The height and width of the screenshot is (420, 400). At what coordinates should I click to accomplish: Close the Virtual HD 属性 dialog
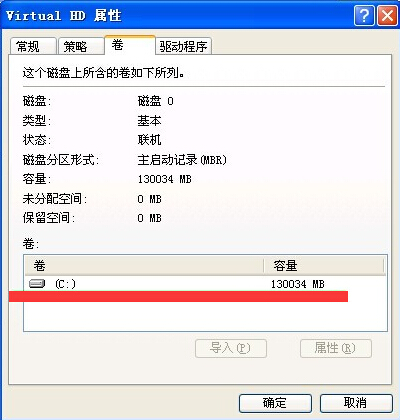(x=387, y=16)
